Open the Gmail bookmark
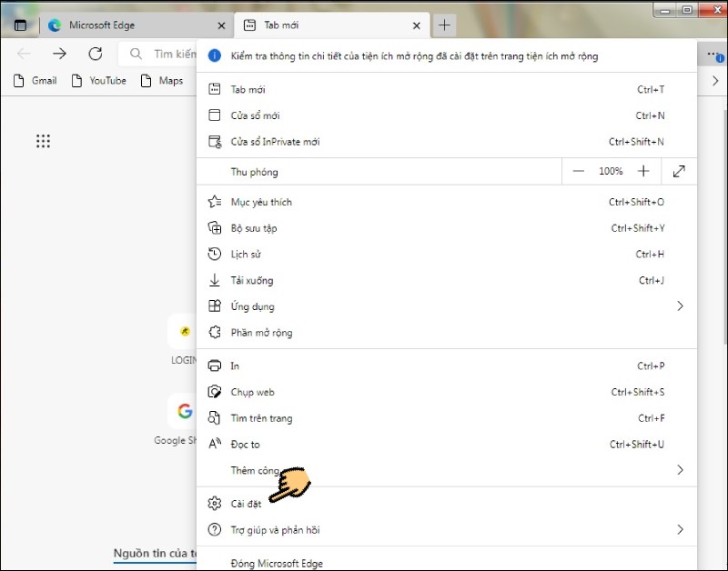 [35, 81]
